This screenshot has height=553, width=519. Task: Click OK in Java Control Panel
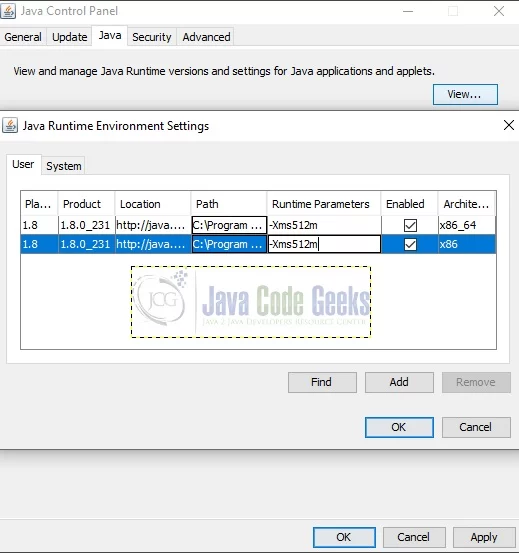click(344, 537)
